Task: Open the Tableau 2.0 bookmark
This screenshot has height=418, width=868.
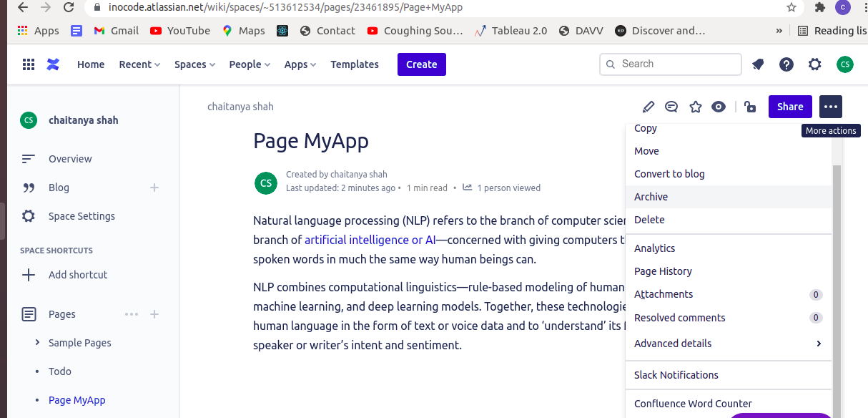Action: point(510,31)
